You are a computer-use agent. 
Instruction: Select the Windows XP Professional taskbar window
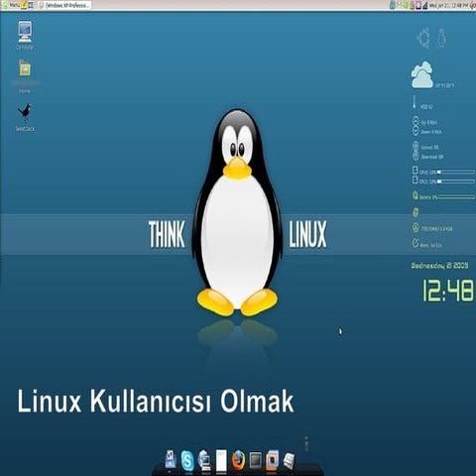coord(64,5)
